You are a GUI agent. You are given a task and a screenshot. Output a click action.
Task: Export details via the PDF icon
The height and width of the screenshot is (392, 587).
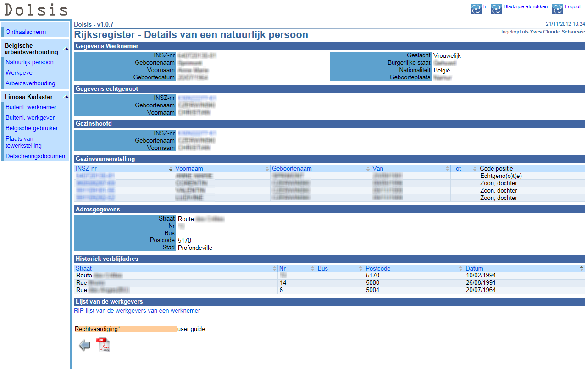[x=103, y=345]
